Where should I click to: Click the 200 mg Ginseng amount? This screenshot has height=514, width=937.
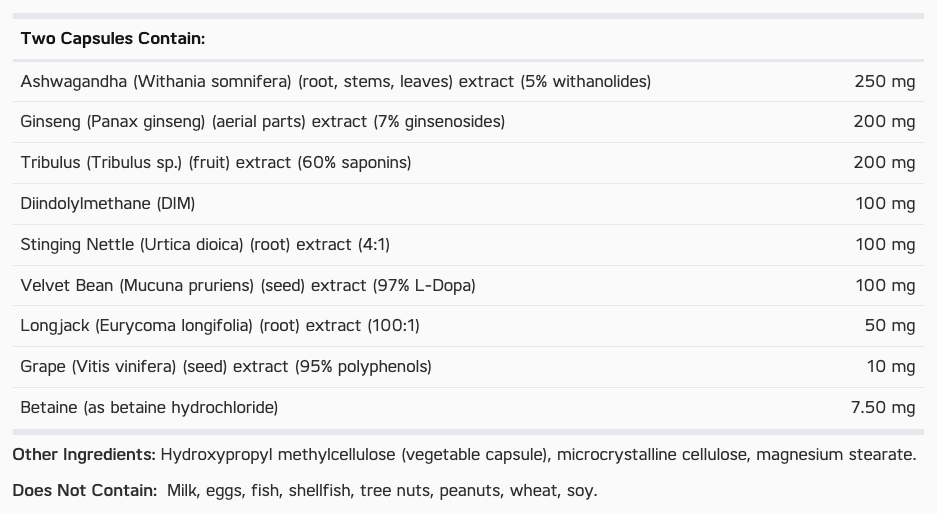[x=884, y=122]
